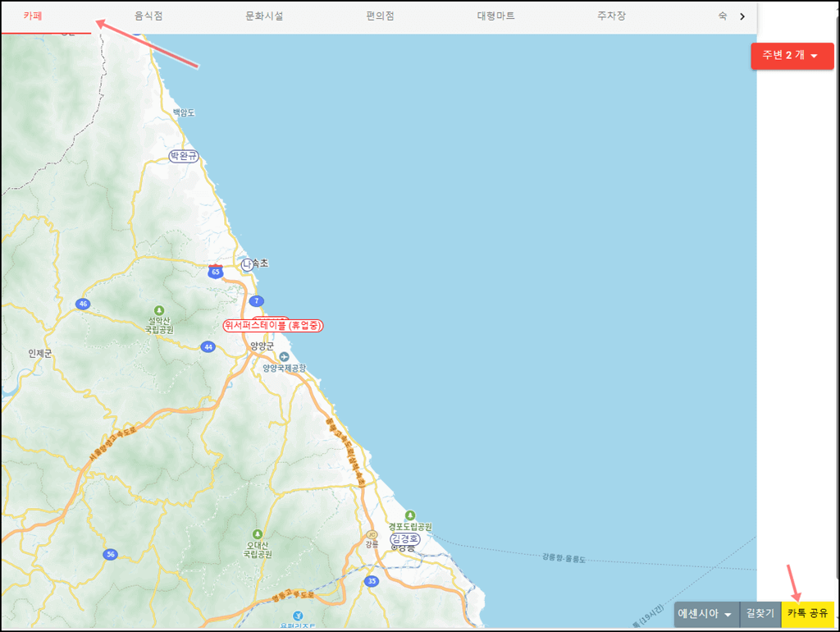Viewport: 840px width, 632px height.
Task: Click the airplane icon at 양양국제공항
Action: click(285, 355)
